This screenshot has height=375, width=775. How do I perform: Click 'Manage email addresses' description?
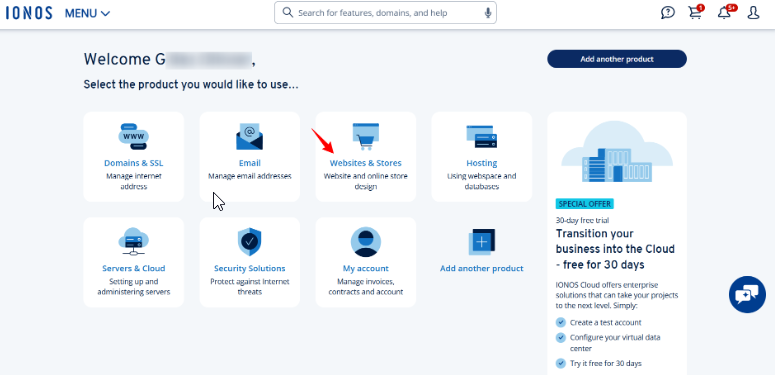click(250, 176)
